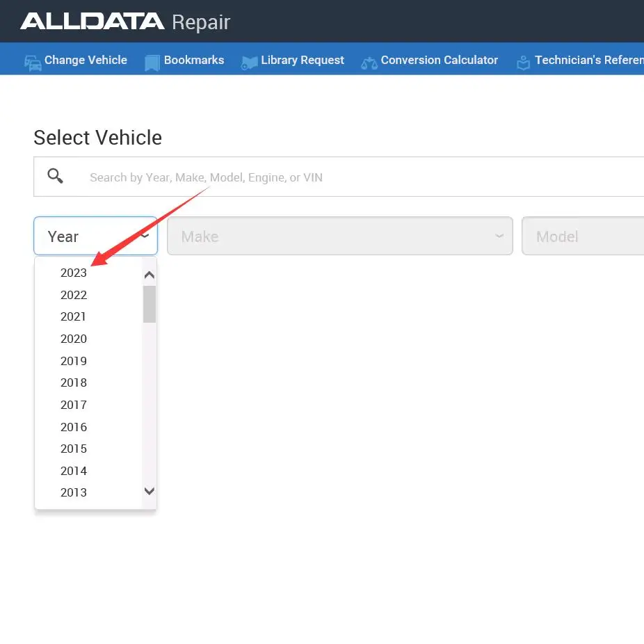Select year 2016 from list

click(x=74, y=427)
